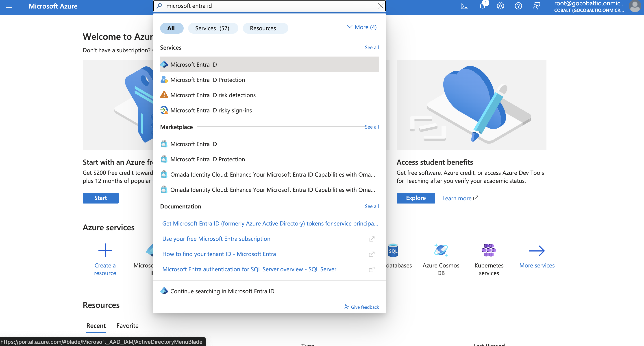Click the top bar feedback icon
Image resolution: width=644 pixels, height=346 pixels.
(536, 6)
